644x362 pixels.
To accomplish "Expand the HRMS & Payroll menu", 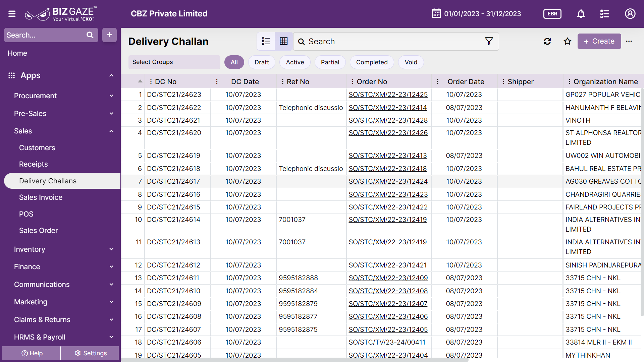I will [111, 337].
